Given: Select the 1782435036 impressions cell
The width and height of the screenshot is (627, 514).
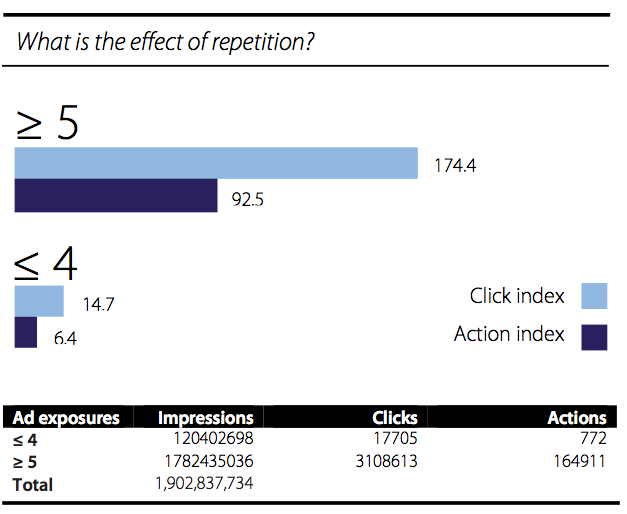Looking at the screenshot, I should (x=209, y=461).
